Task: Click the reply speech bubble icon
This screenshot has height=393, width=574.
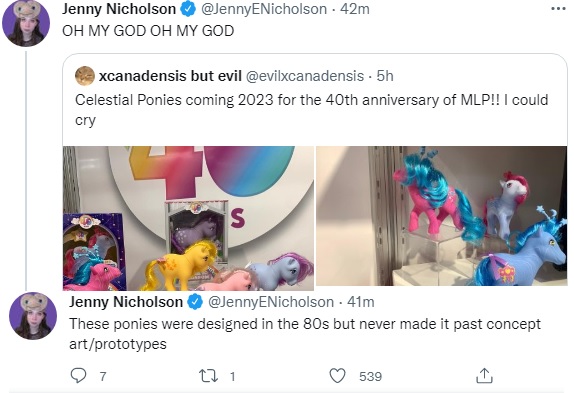Action: [78, 375]
